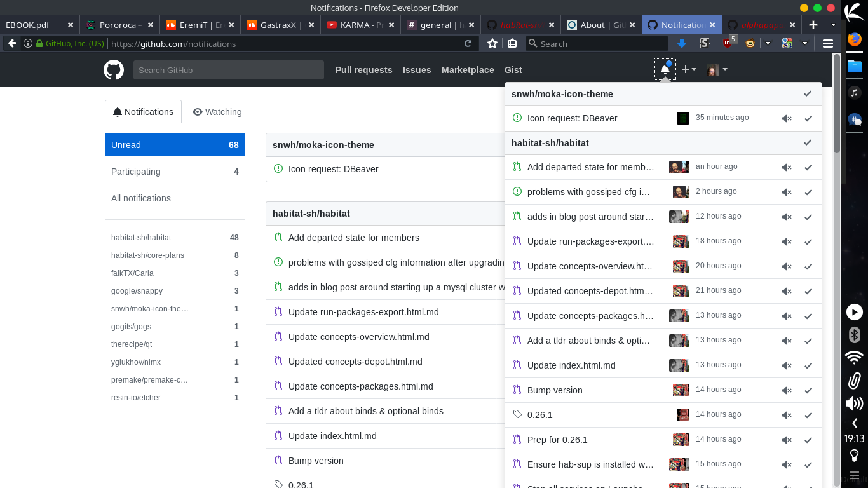Click the volume icon in the right dock
Viewport: 868px width, 488px height.
point(854,403)
